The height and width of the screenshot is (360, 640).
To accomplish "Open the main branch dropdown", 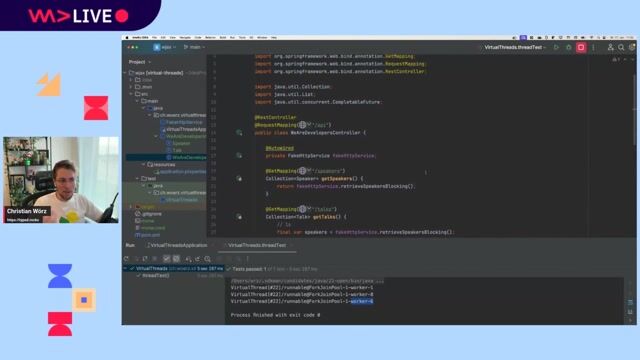I will [x=195, y=47].
